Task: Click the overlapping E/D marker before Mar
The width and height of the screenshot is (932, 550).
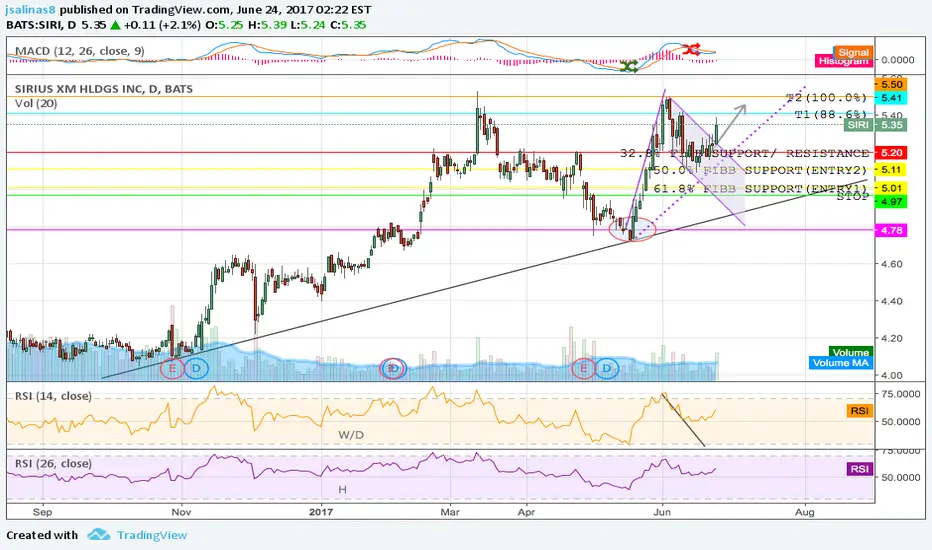Action: 393,369
